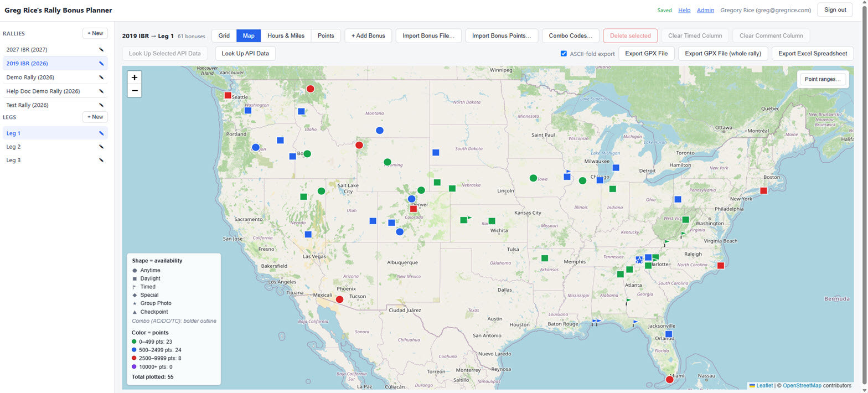Click the '61 bonuses' count text
868x393 pixels.
pos(191,36)
